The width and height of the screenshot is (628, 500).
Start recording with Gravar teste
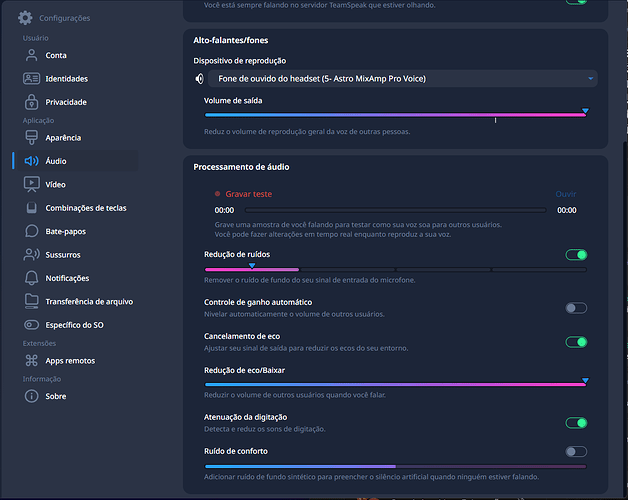(x=248, y=194)
